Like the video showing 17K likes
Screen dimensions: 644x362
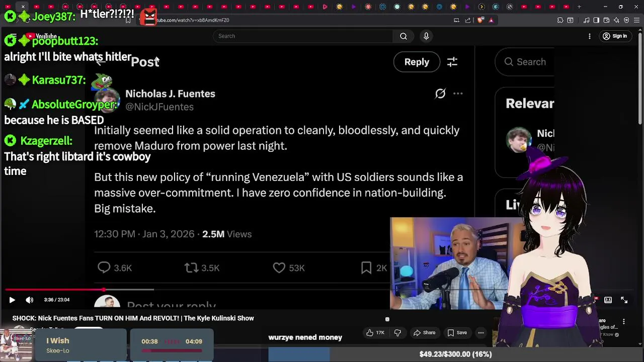pyautogui.click(x=375, y=332)
